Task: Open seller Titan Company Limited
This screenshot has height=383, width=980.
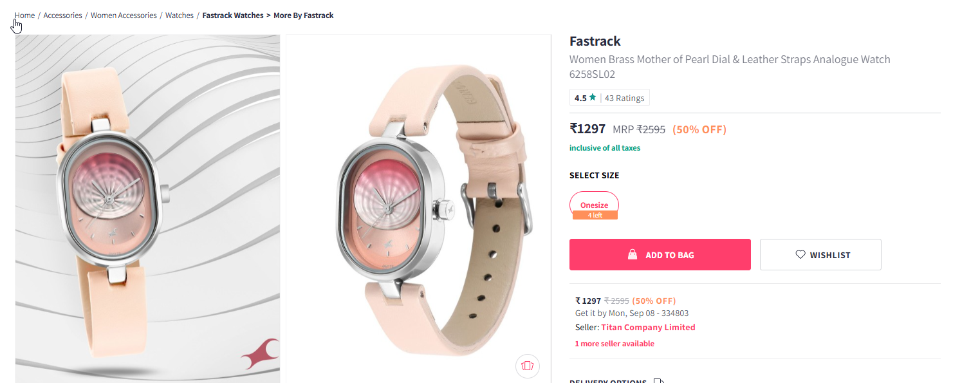Action: coord(648,327)
